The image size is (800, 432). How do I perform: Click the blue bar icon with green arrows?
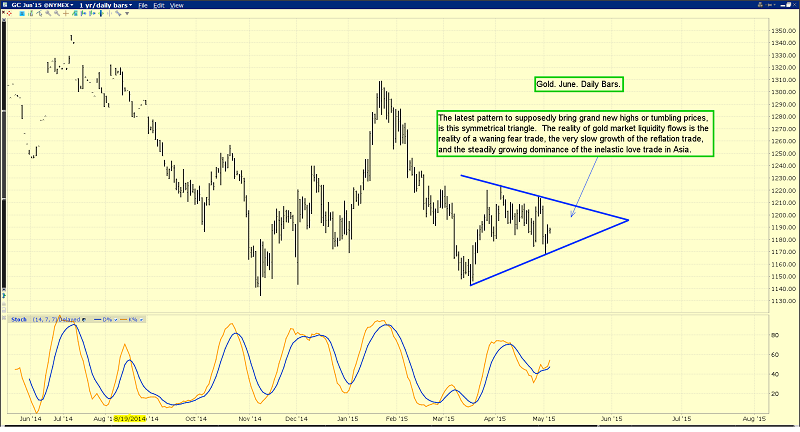[101, 13]
